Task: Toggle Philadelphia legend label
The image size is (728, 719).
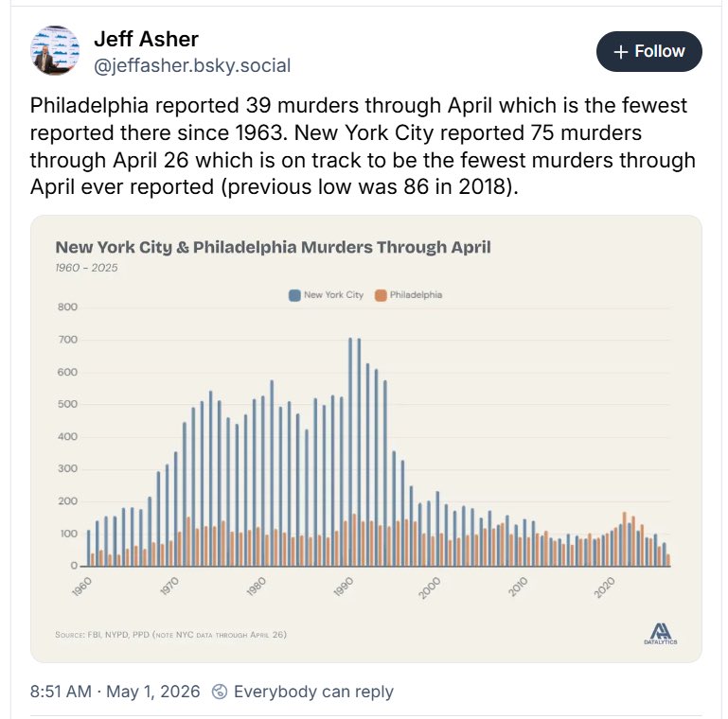Action: [416, 295]
